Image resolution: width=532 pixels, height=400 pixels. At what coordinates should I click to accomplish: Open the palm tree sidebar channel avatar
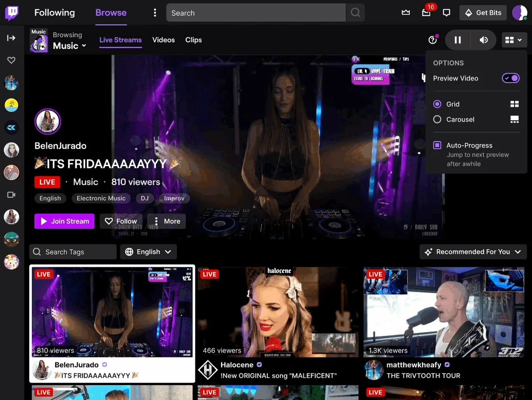pyautogui.click(x=12, y=105)
